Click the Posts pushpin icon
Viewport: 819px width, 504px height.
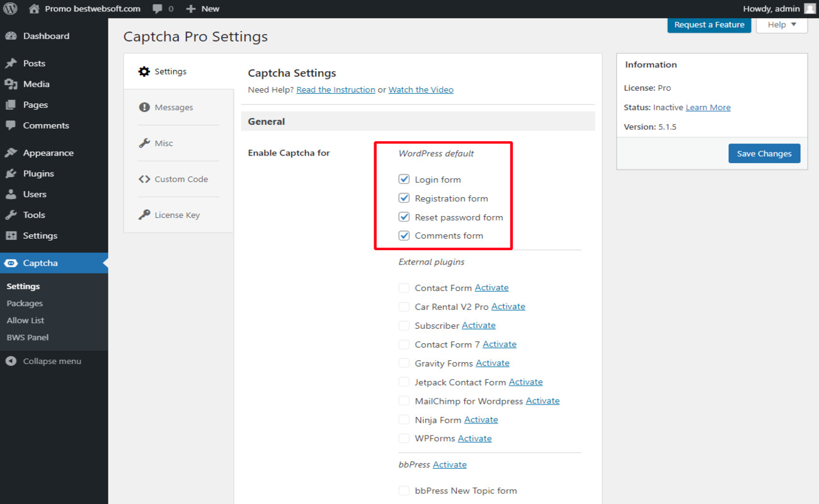tap(11, 63)
